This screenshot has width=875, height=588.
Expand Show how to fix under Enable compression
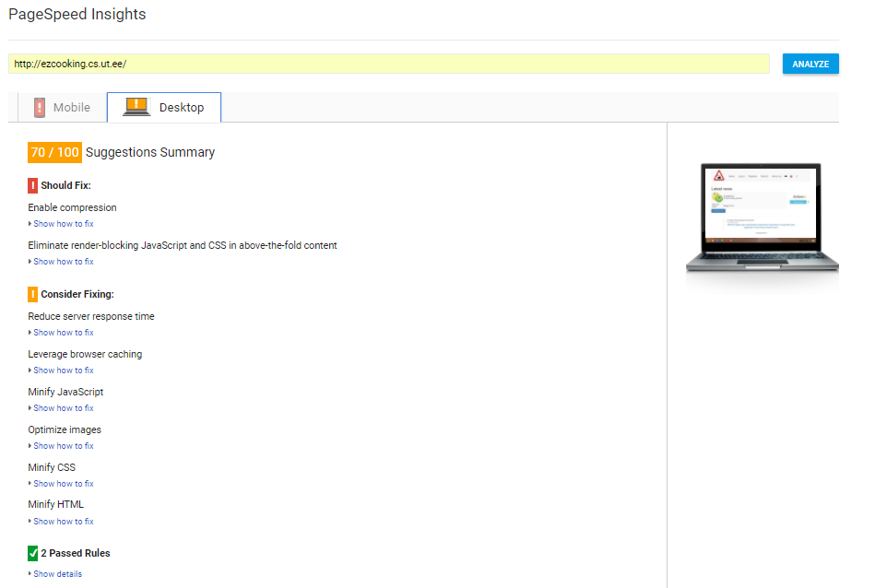coord(63,224)
